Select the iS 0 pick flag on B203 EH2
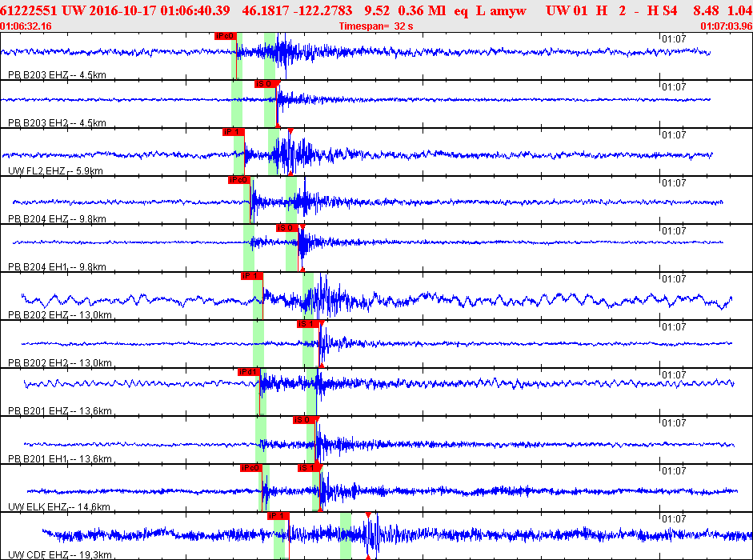The image size is (753, 560). [266, 84]
